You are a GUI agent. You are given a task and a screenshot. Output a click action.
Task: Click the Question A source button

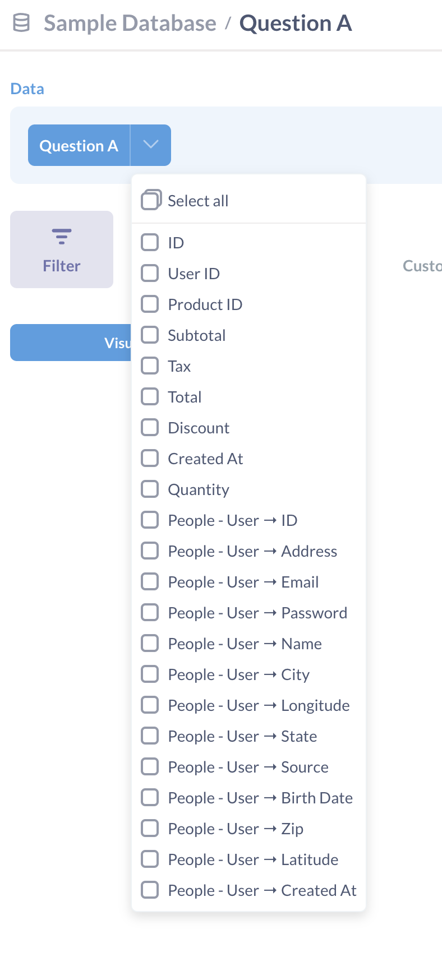coord(79,145)
